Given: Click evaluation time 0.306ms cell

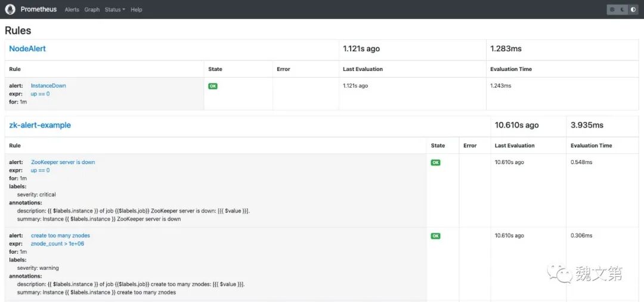Looking at the screenshot, I should (x=581, y=235).
